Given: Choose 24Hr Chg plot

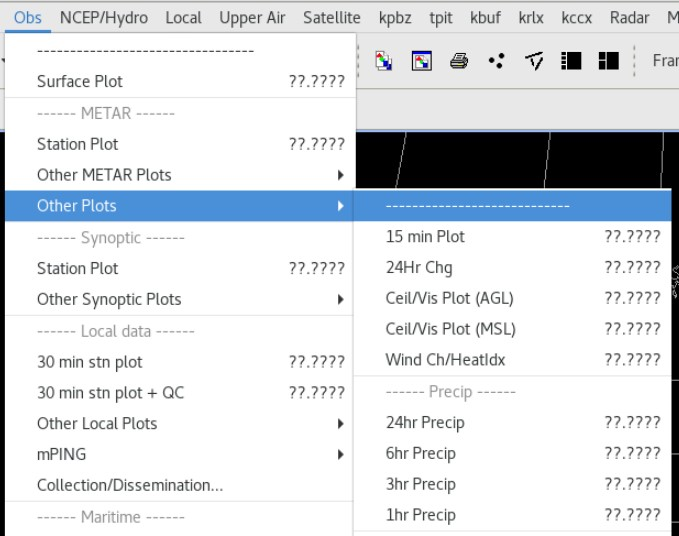Looking at the screenshot, I should point(513,267).
